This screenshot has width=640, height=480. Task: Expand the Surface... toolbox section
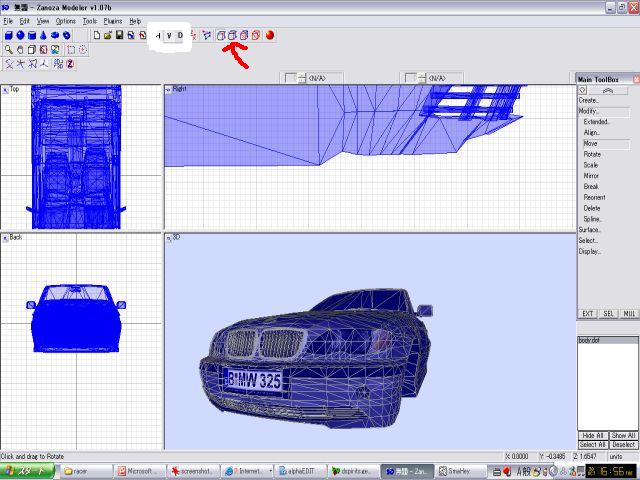pyautogui.click(x=589, y=230)
